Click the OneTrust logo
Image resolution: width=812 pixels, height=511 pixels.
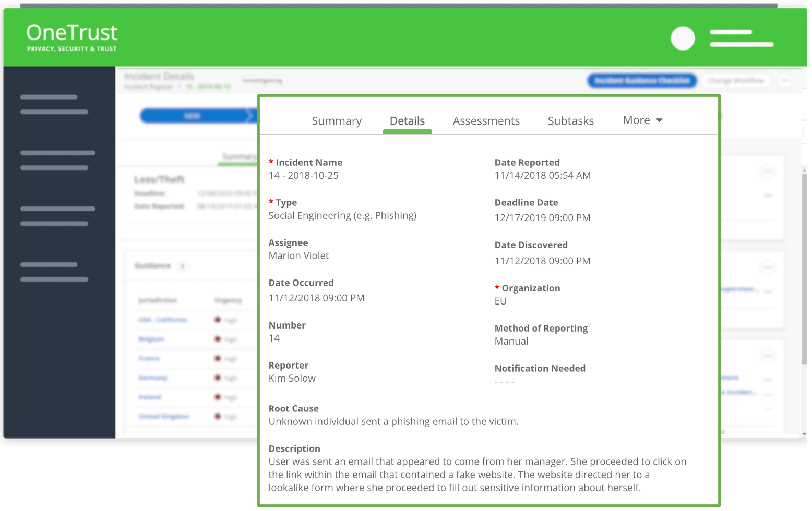(x=72, y=38)
